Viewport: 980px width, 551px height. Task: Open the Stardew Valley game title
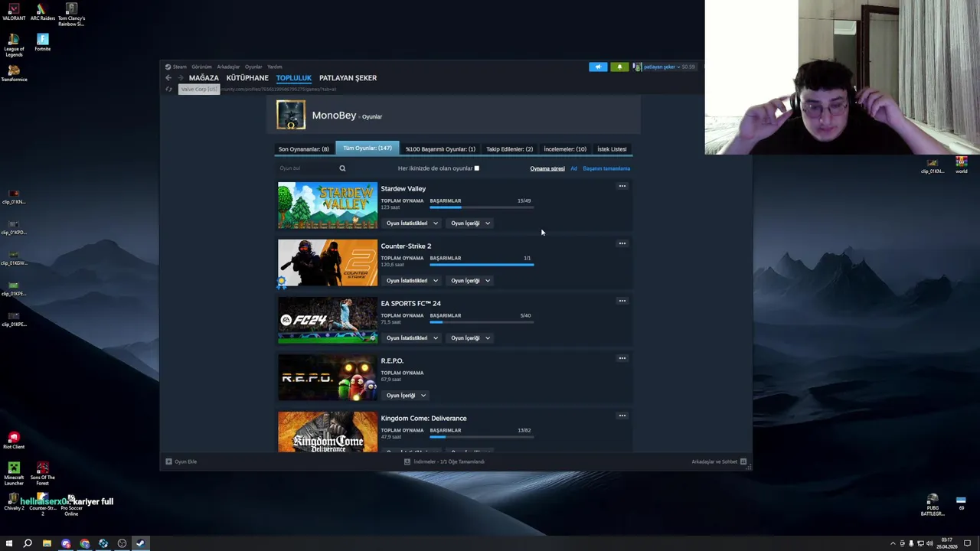coord(403,188)
